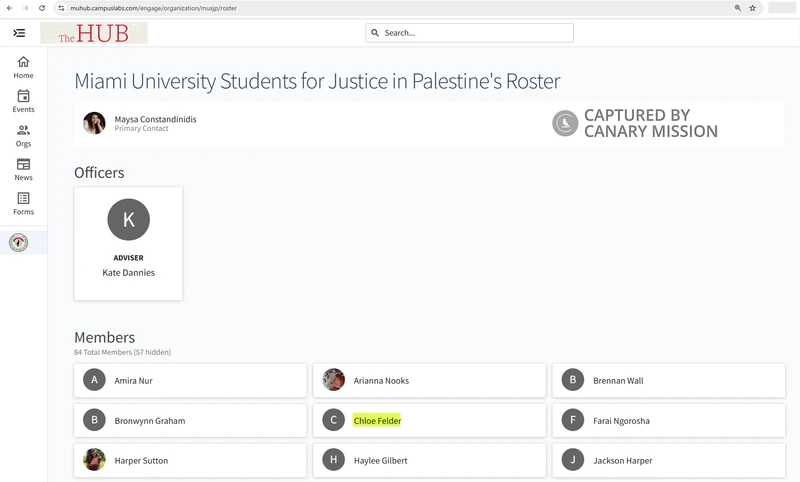
Task: Open Events in sidebar
Action: point(23,102)
